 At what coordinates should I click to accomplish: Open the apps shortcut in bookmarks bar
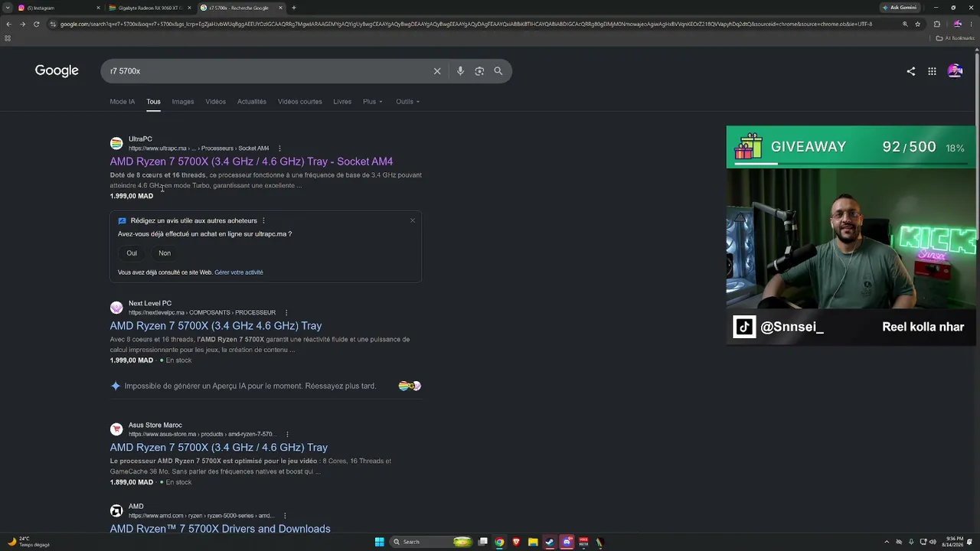click(x=8, y=37)
